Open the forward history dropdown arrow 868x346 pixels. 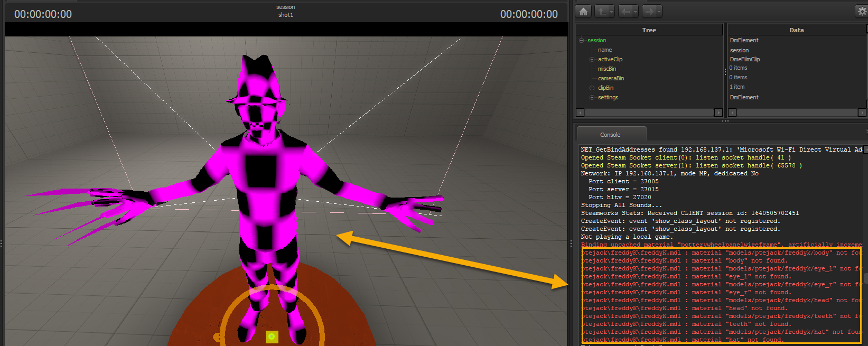tap(659, 11)
